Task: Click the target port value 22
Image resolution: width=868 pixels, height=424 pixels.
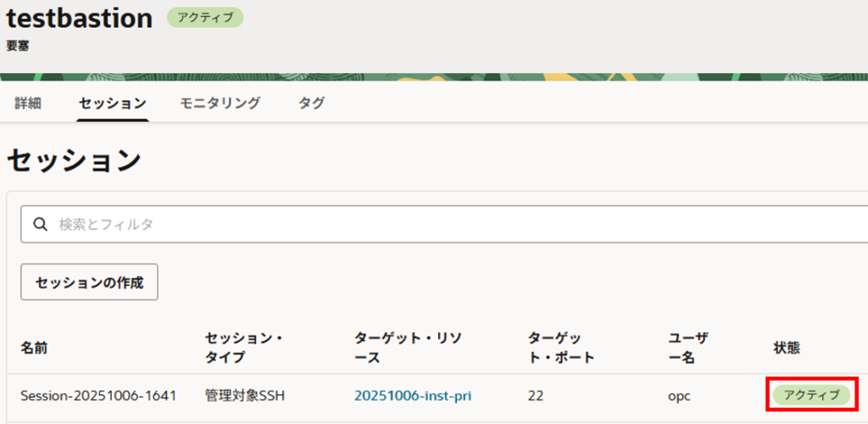Action: click(x=536, y=395)
